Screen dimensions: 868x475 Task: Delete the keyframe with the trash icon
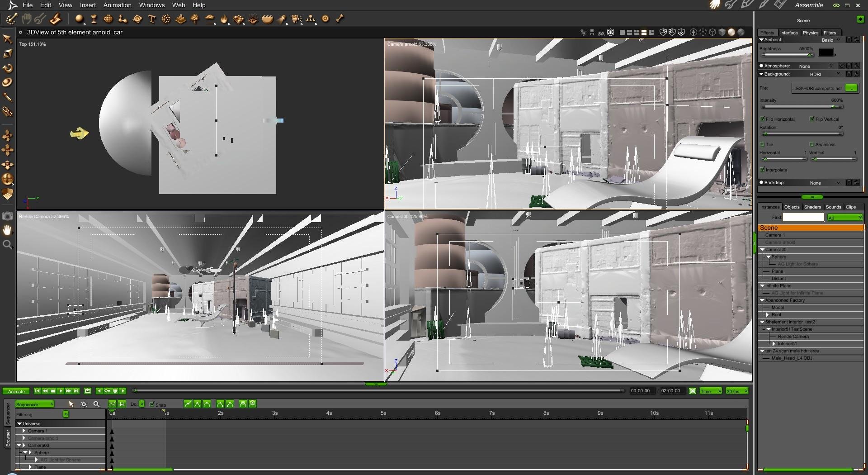point(115,391)
